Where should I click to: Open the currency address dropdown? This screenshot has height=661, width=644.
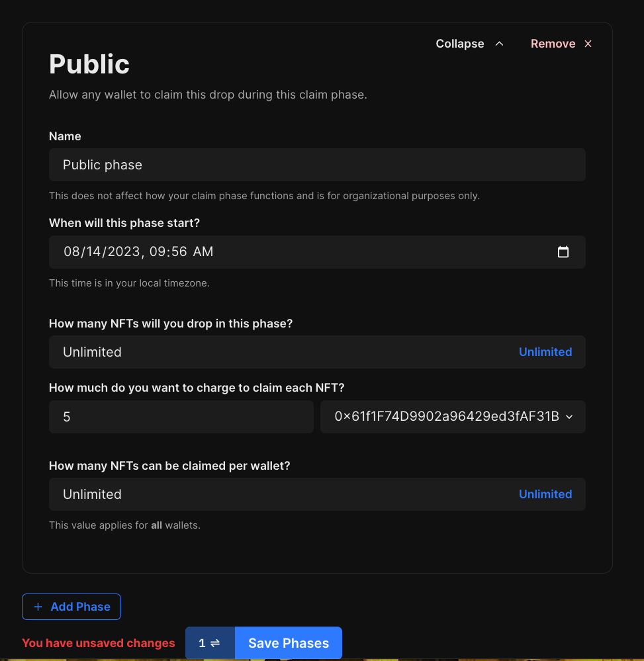pyautogui.click(x=453, y=417)
